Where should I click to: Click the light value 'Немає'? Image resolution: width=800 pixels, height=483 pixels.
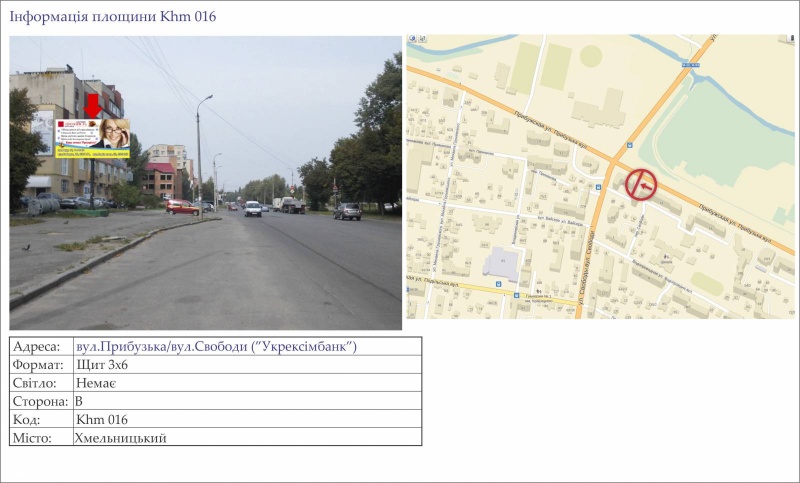pyautogui.click(x=96, y=383)
